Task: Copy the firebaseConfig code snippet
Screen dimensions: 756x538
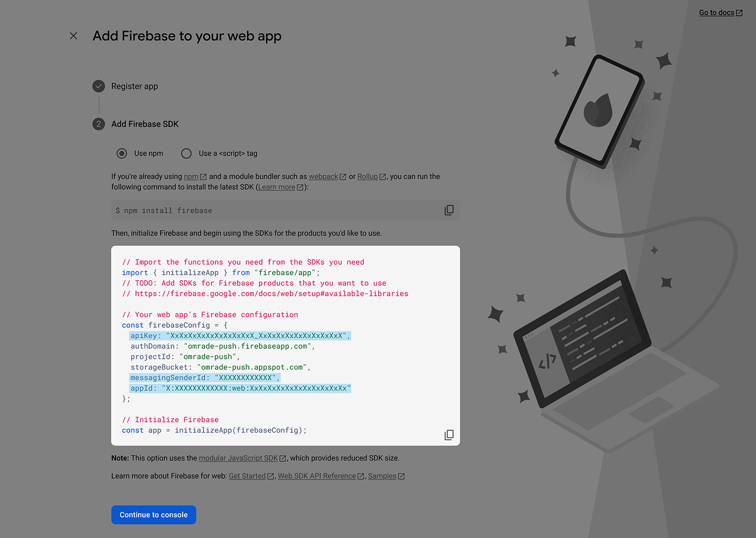Action: tap(449, 435)
